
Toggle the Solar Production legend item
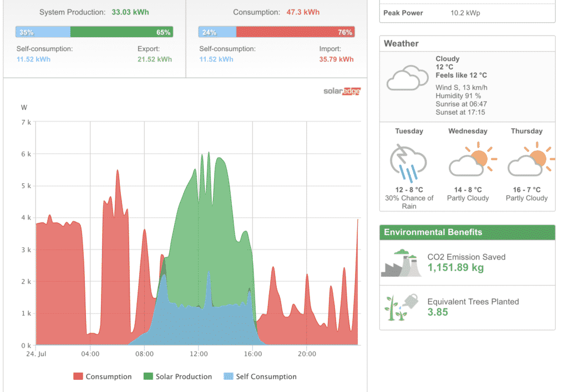[184, 376]
